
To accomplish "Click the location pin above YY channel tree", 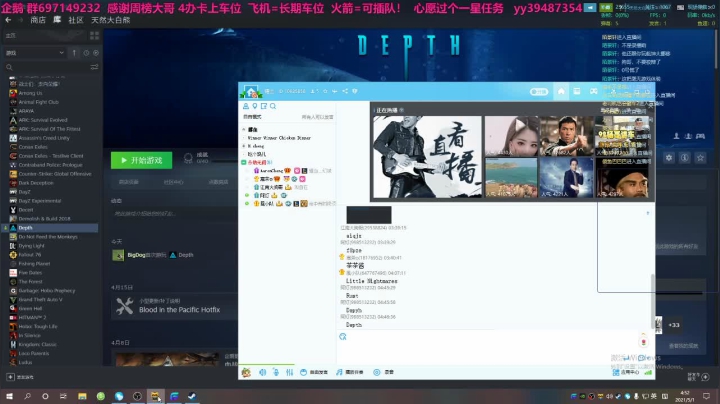I will (x=255, y=106).
